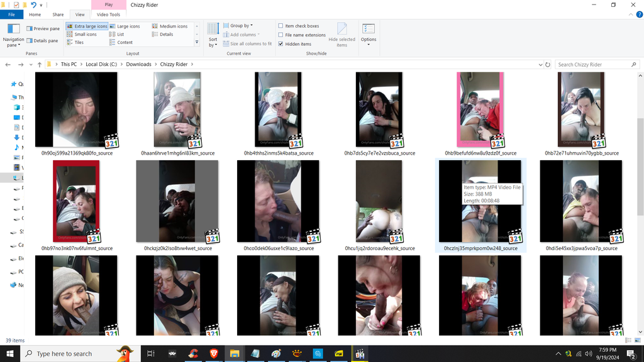Open the Navigation pane menu

pyautogui.click(x=13, y=35)
